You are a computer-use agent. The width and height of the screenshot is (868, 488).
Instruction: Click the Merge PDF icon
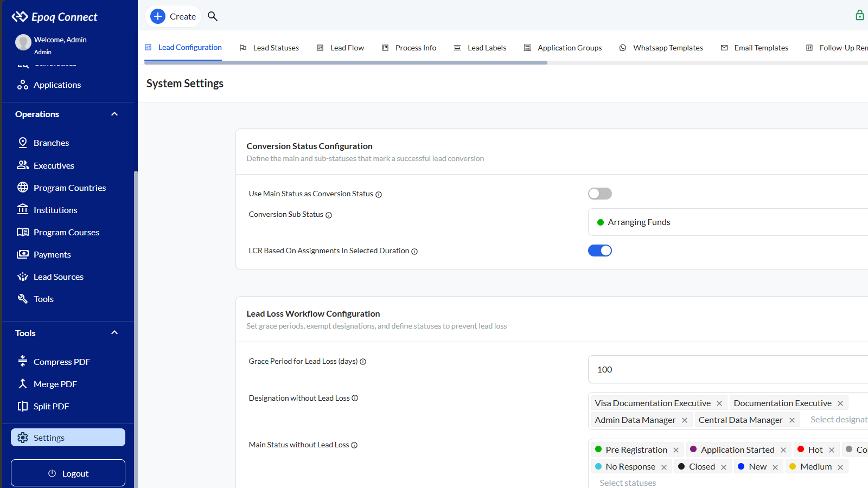pyautogui.click(x=23, y=384)
